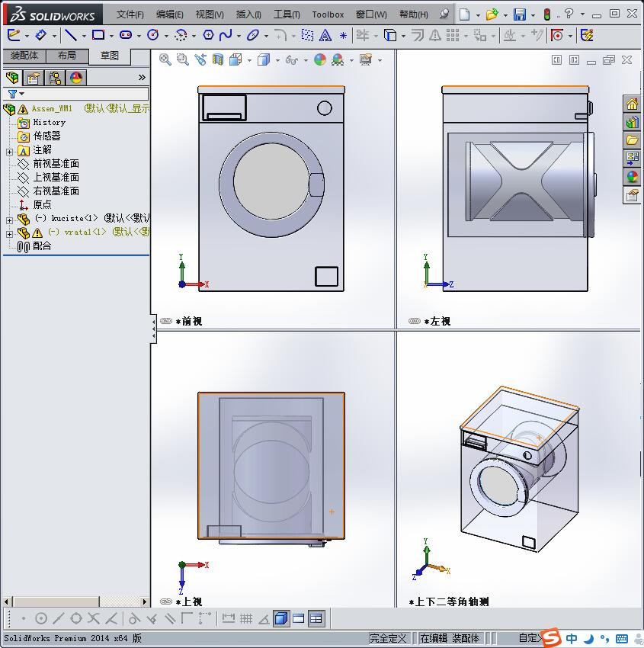
Task: Select the Polygon sketch tool
Action: click(208, 36)
